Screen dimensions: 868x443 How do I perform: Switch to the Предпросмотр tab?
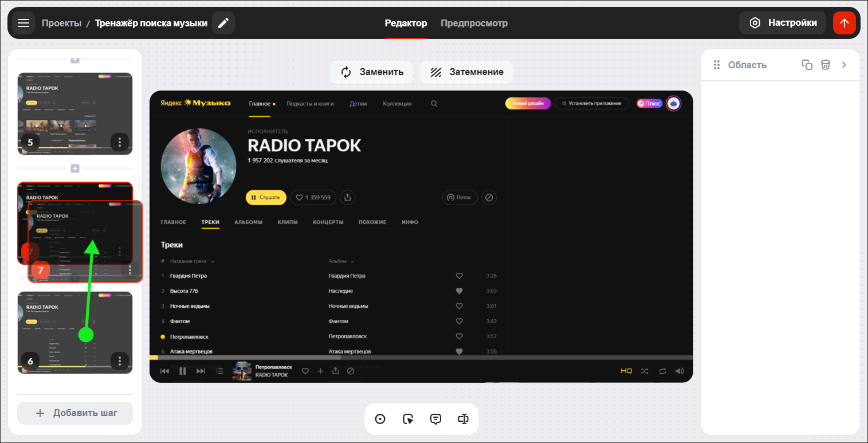474,23
